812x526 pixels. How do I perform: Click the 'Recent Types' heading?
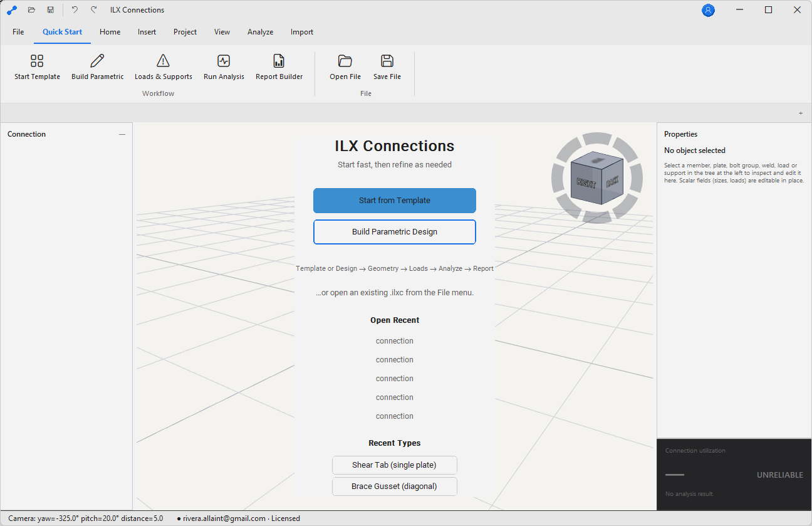click(395, 443)
